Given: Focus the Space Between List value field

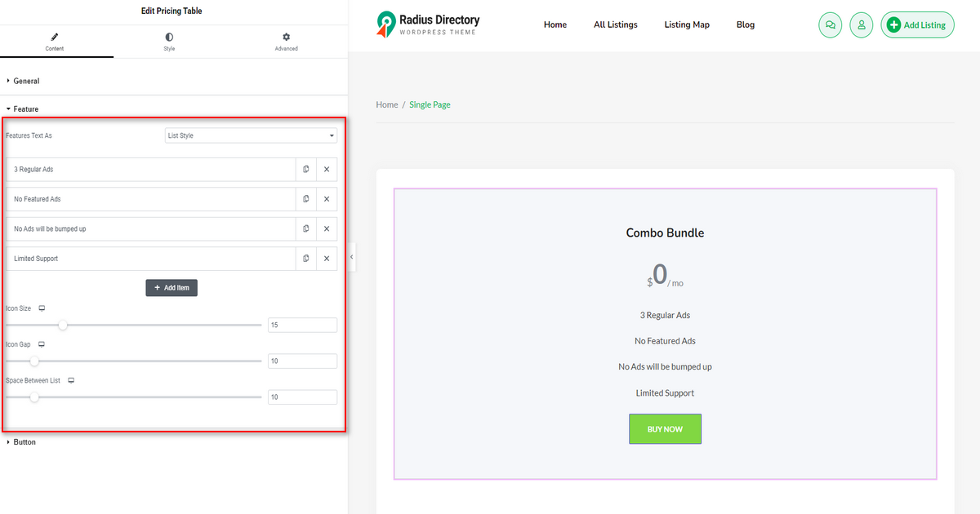Looking at the screenshot, I should point(302,397).
